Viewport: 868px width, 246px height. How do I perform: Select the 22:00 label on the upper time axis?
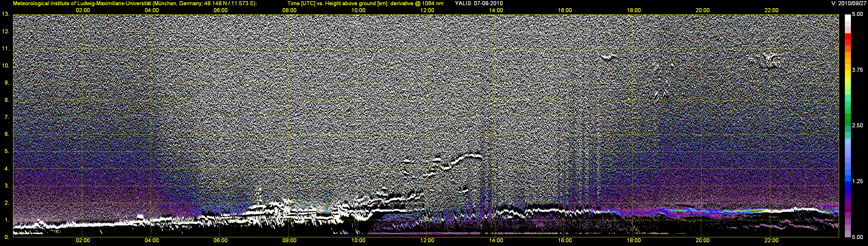coord(771,10)
